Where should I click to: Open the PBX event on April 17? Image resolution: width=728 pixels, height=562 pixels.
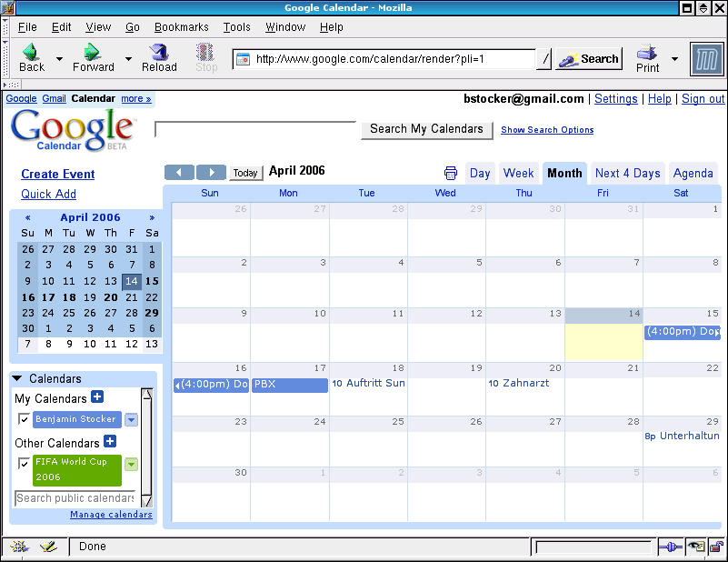coord(290,385)
